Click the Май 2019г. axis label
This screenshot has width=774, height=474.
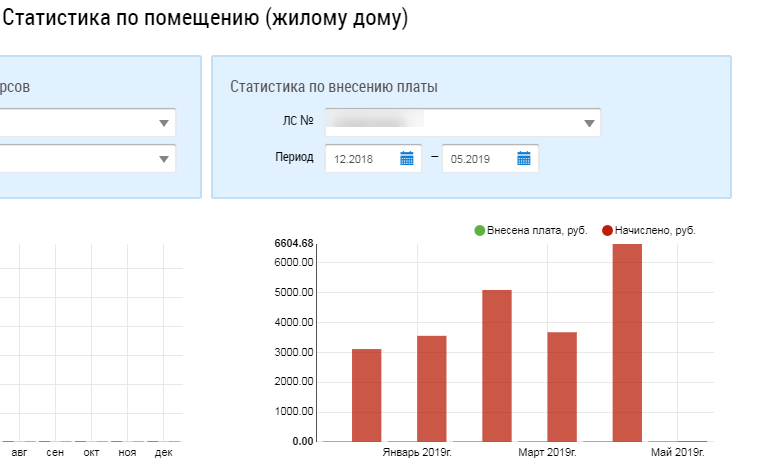click(x=677, y=453)
